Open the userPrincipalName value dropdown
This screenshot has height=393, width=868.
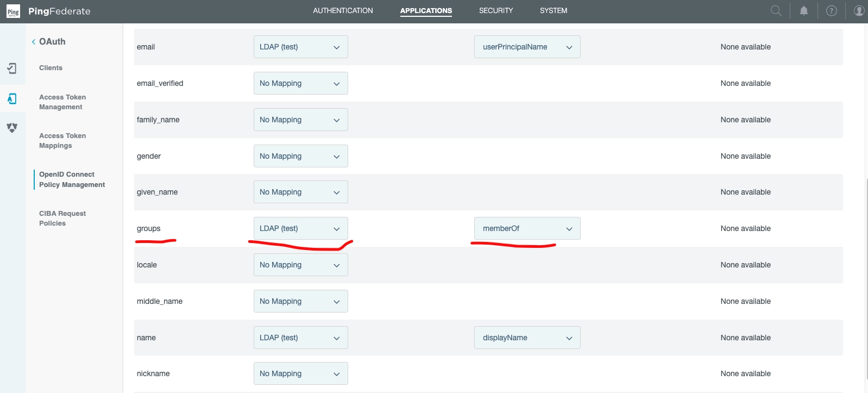(527, 47)
